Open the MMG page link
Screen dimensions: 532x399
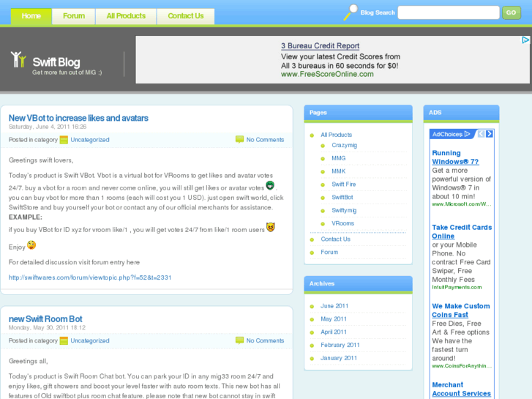(339, 158)
